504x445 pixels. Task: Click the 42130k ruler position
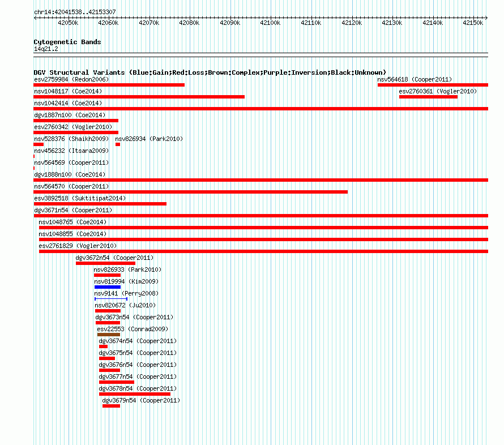coord(392,23)
